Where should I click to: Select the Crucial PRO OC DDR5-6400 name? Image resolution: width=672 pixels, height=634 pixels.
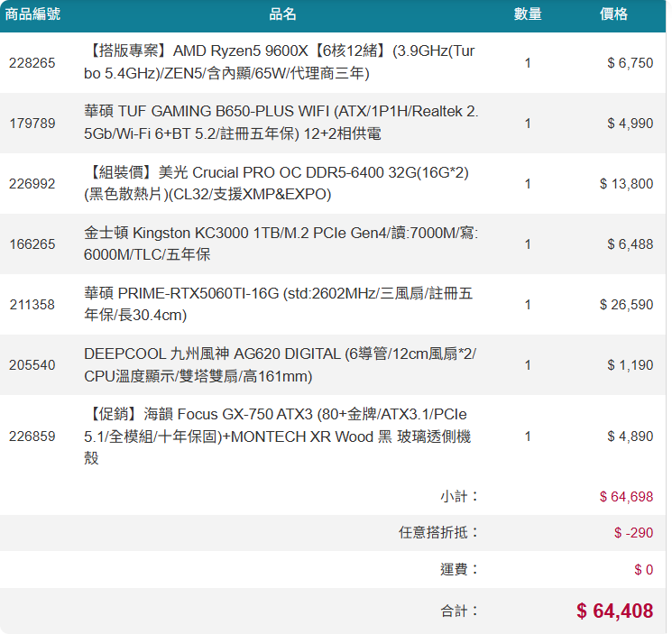276,183
